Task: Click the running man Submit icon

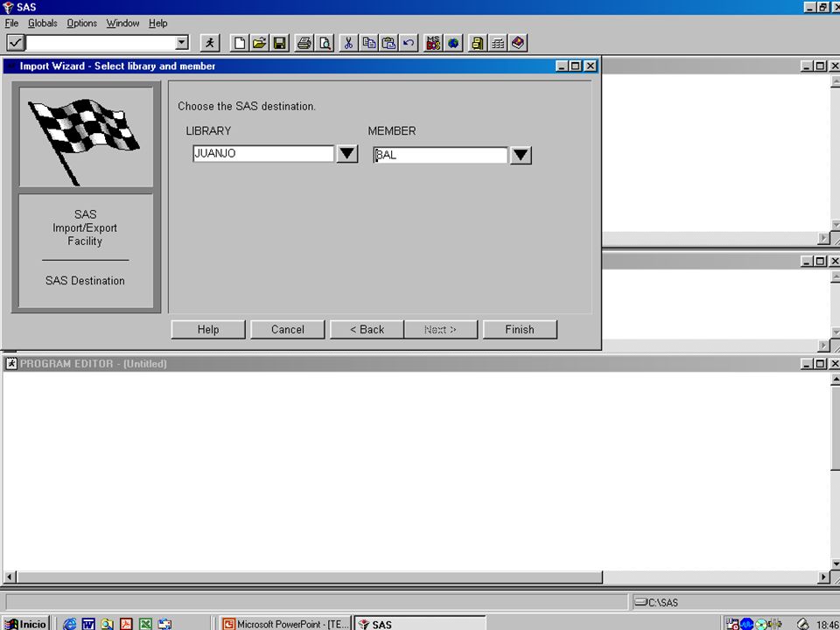Action: 209,43
